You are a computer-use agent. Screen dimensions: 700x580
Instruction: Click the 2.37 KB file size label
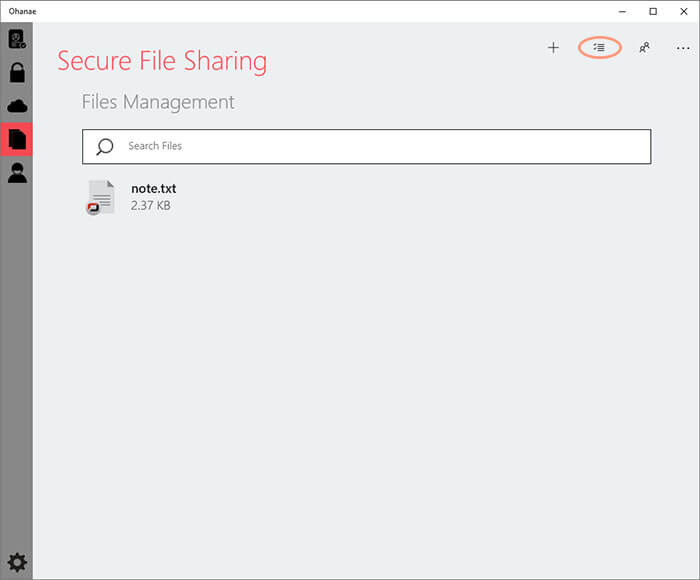click(x=150, y=205)
